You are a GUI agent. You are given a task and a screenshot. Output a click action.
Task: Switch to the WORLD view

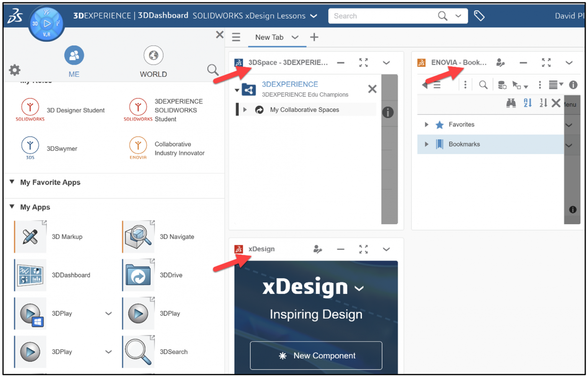pyautogui.click(x=153, y=61)
